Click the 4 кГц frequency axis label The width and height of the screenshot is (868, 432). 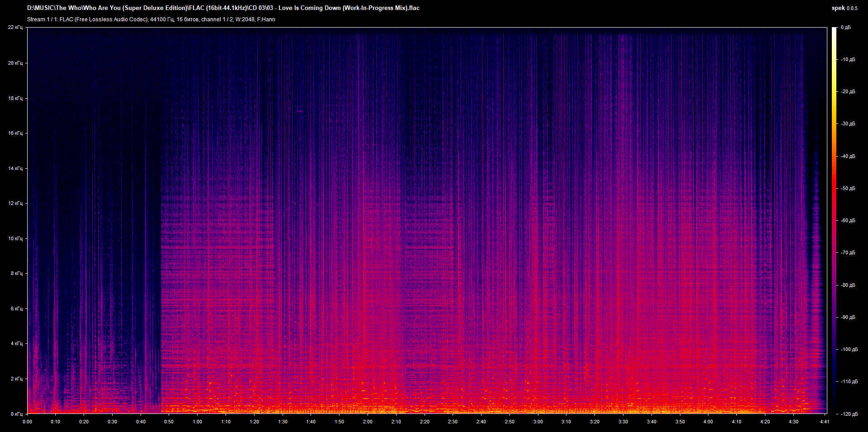(x=16, y=343)
